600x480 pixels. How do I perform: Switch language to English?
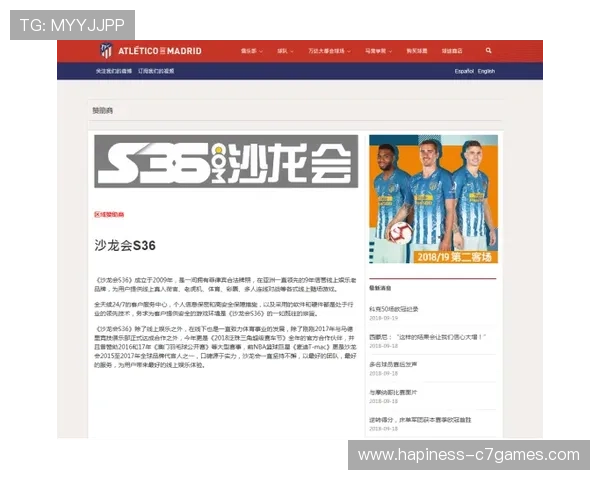[x=486, y=71]
